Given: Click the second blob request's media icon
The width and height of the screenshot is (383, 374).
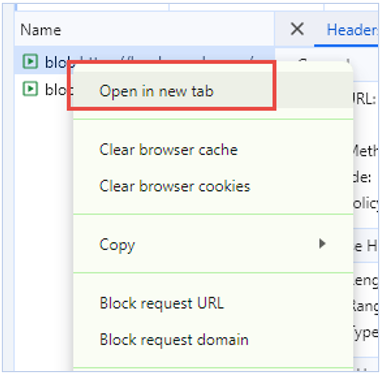Looking at the screenshot, I should pyautogui.click(x=30, y=89).
